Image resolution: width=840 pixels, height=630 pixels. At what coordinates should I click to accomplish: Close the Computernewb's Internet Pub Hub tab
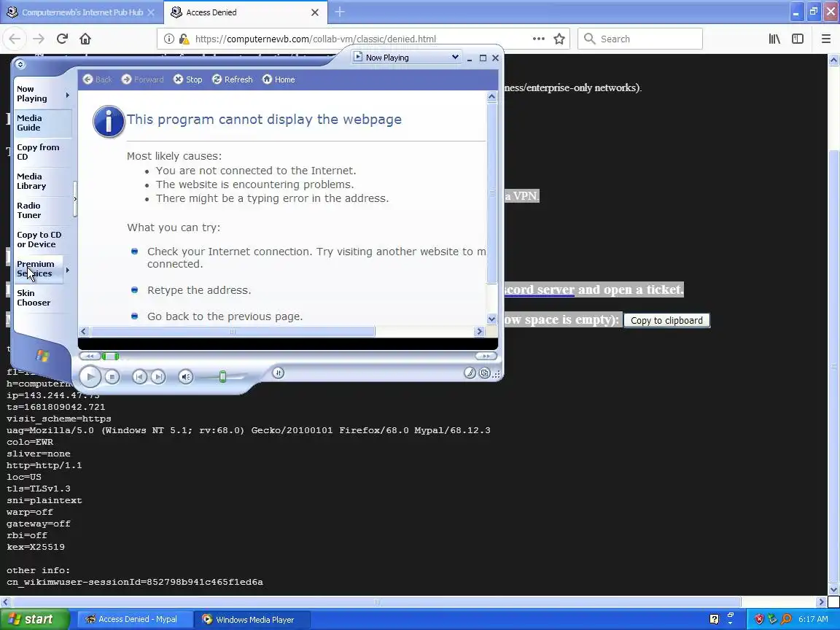[151, 12]
